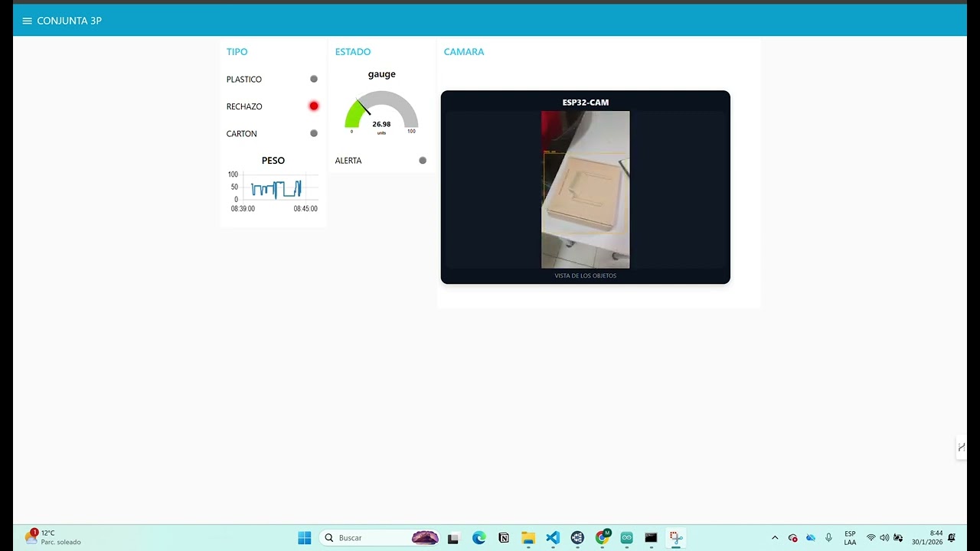Click the red-alert tray icon
Image resolution: width=980 pixels, height=551 pixels.
pos(792,538)
